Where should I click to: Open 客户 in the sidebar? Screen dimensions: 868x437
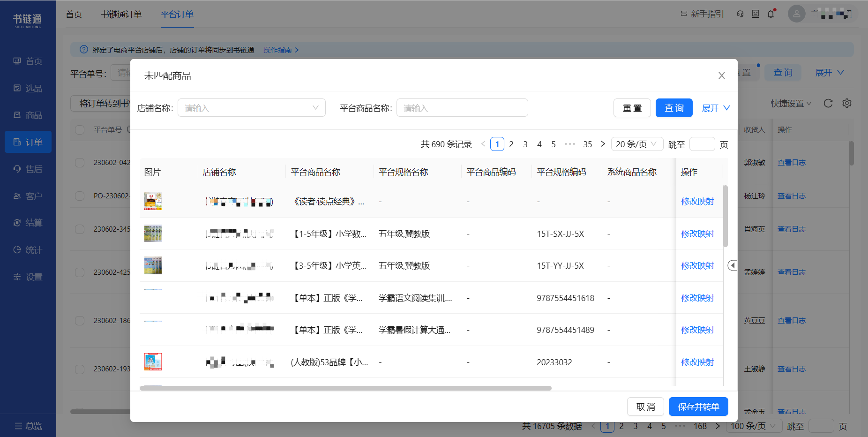point(28,196)
